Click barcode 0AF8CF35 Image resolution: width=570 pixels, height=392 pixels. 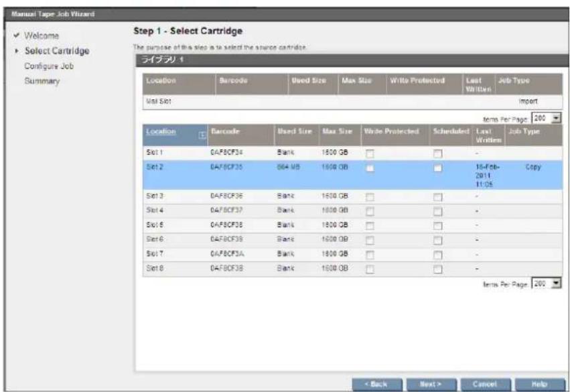[x=226, y=168]
